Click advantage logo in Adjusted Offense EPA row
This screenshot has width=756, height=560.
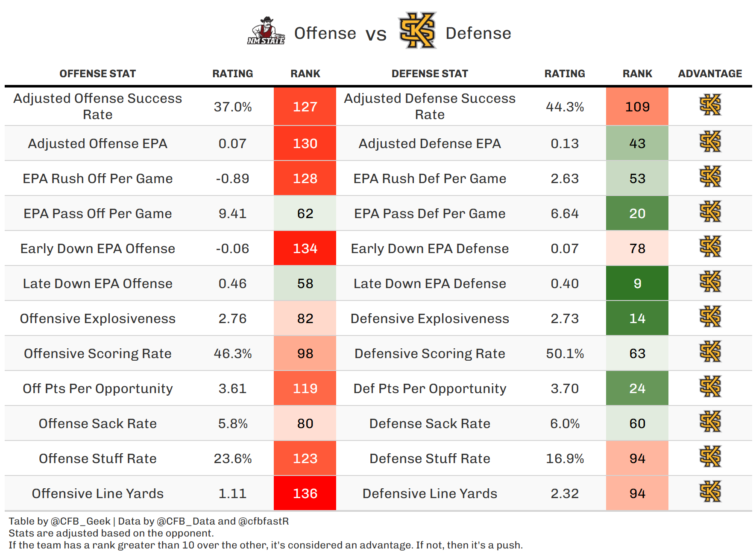tap(710, 142)
